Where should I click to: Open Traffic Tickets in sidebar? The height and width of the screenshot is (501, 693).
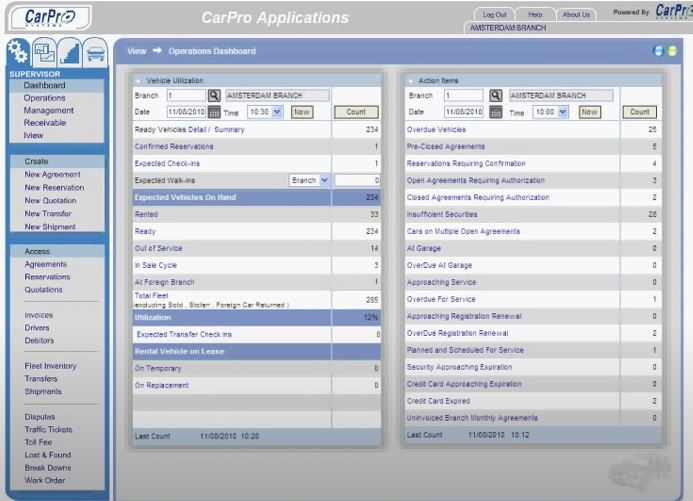pos(48,429)
